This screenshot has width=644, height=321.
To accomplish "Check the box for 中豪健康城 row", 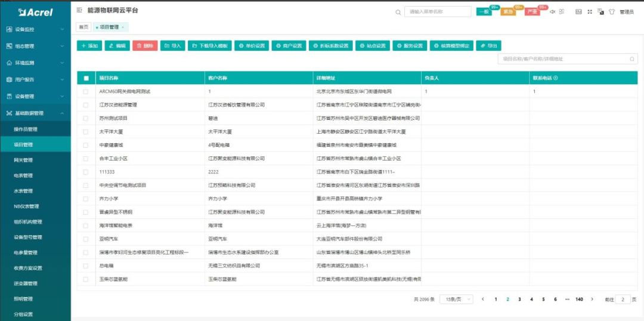I will coord(86,145).
